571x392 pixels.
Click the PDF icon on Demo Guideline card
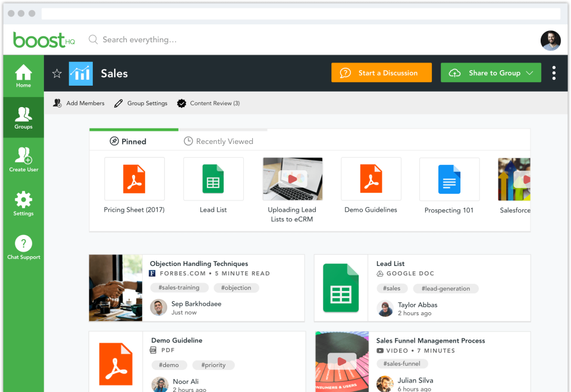[x=115, y=364]
